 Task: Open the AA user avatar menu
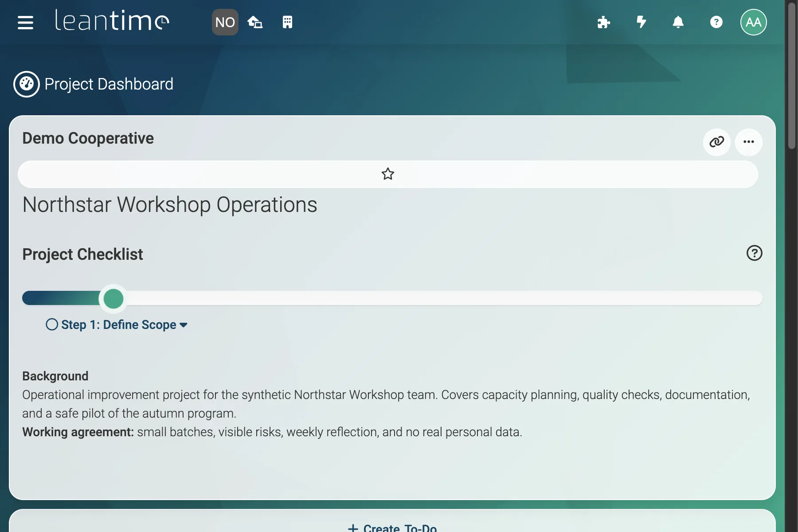[753, 22]
